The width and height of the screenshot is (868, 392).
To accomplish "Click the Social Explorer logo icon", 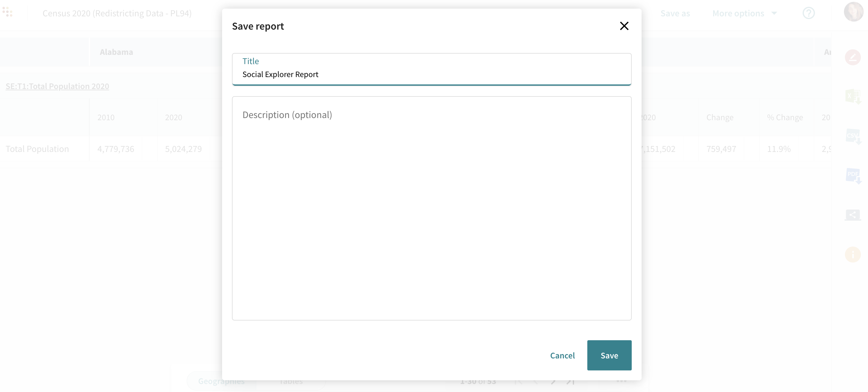I will pyautogui.click(x=7, y=12).
